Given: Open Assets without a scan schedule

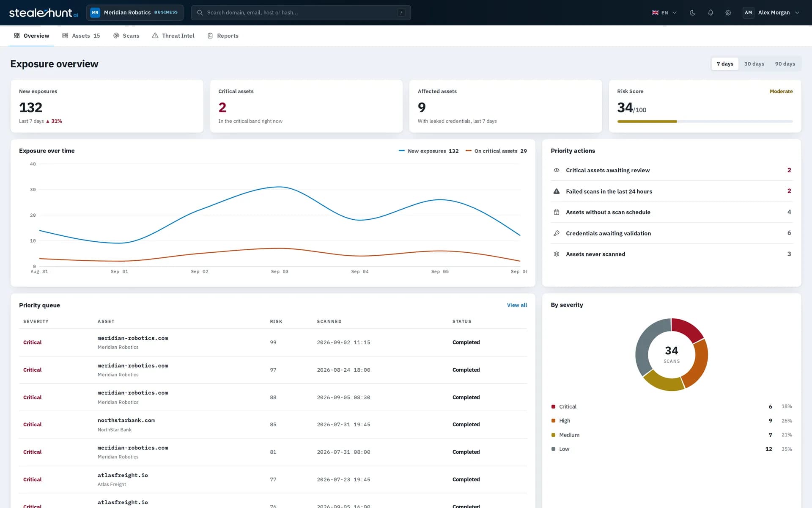Looking at the screenshot, I should pos(672,212).
